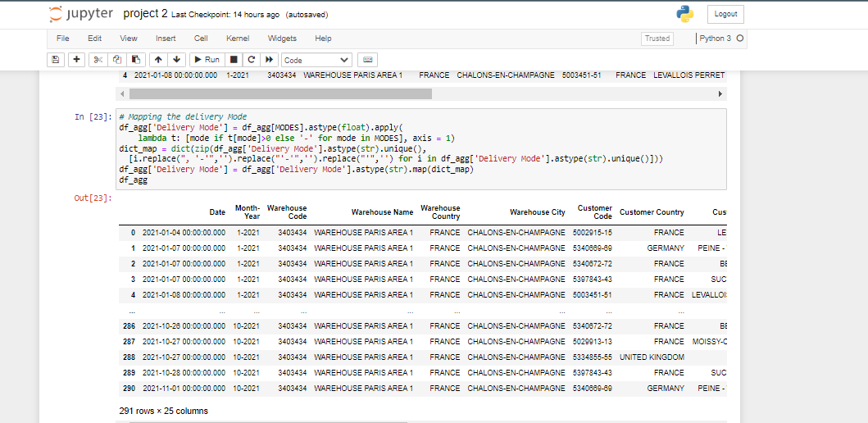Open the Help menu
The height and width of the screenshot is (423, 868).
click(323, 39)
